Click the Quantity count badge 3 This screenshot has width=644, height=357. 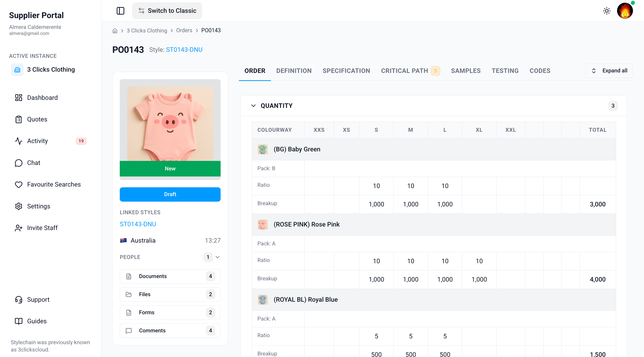click(613, 106)
